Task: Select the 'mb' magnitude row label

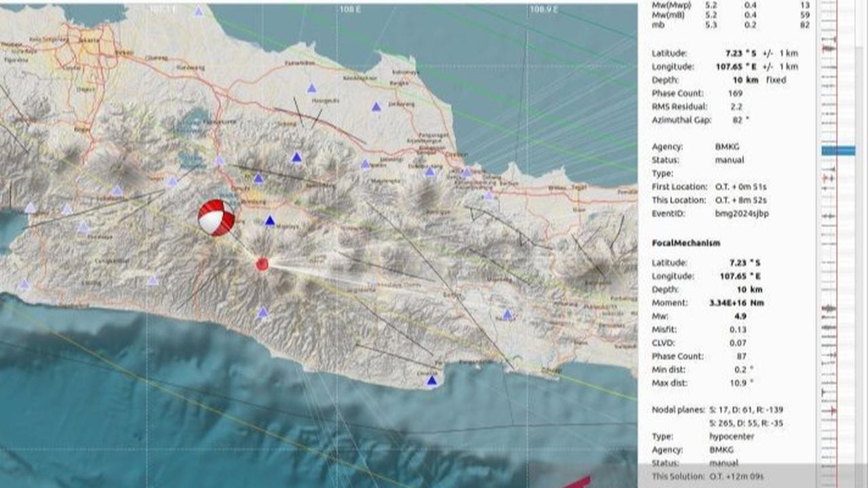Action: tap(656, 24)
